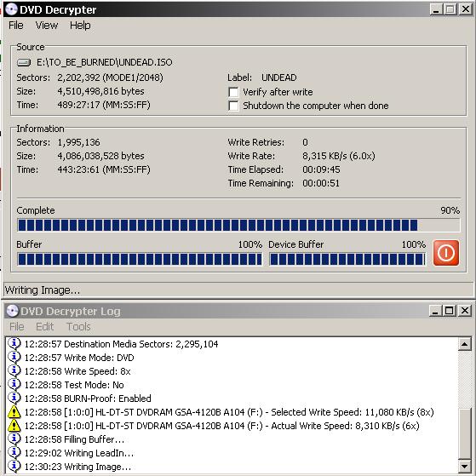This screenshot has width=476, height=476.
Task: Click the source drive icon beside UNDEAD.ISO path
Action: (24, 62)
